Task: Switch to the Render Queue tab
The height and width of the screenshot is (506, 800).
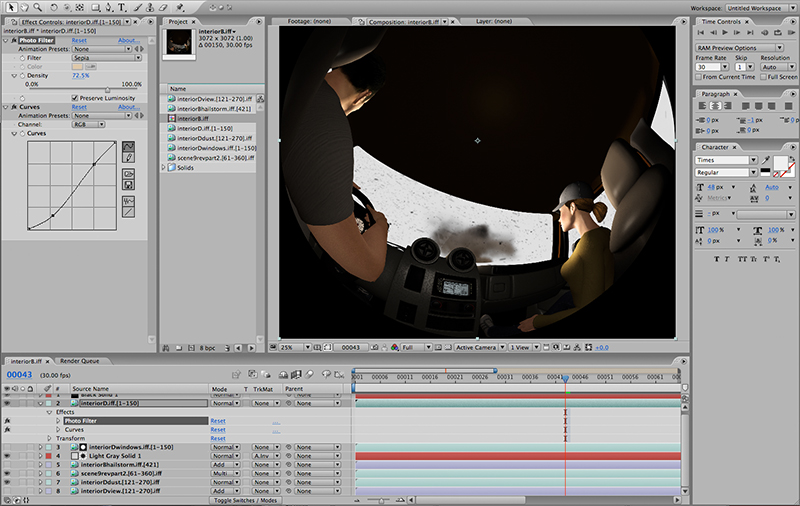Action: 80,361
